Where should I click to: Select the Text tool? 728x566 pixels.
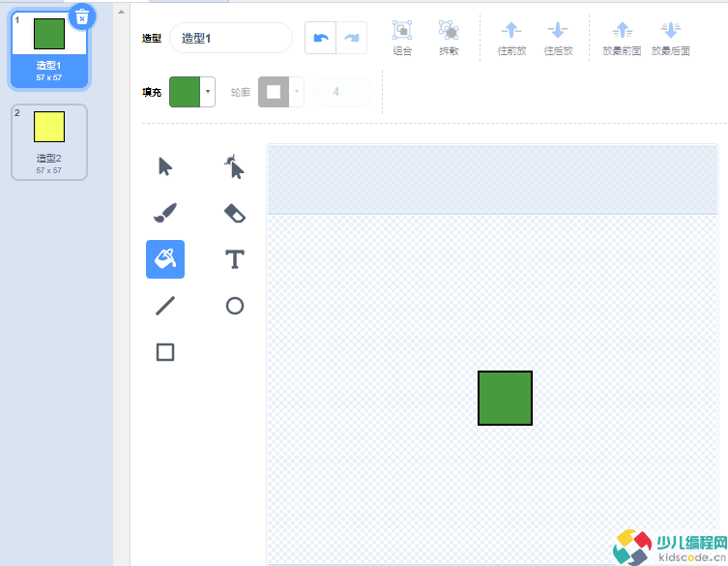(x=234, y=259)
